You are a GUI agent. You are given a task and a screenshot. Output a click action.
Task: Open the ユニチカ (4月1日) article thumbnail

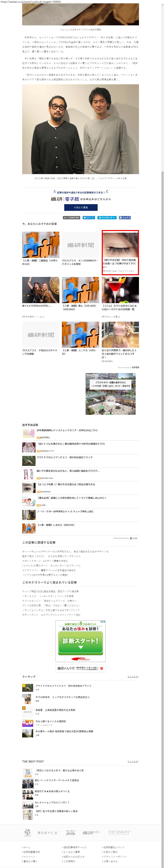click(80, 335)
